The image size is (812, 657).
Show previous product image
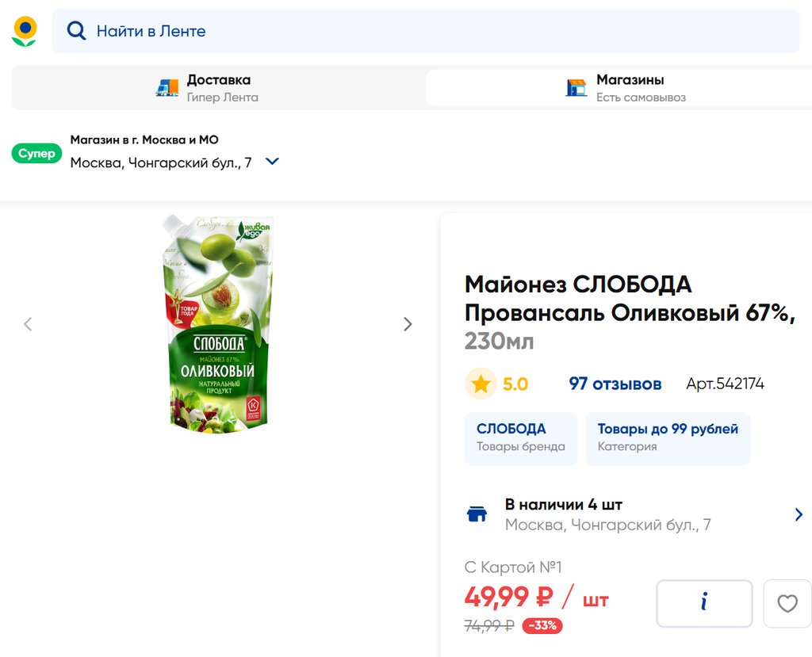(29, 324)
